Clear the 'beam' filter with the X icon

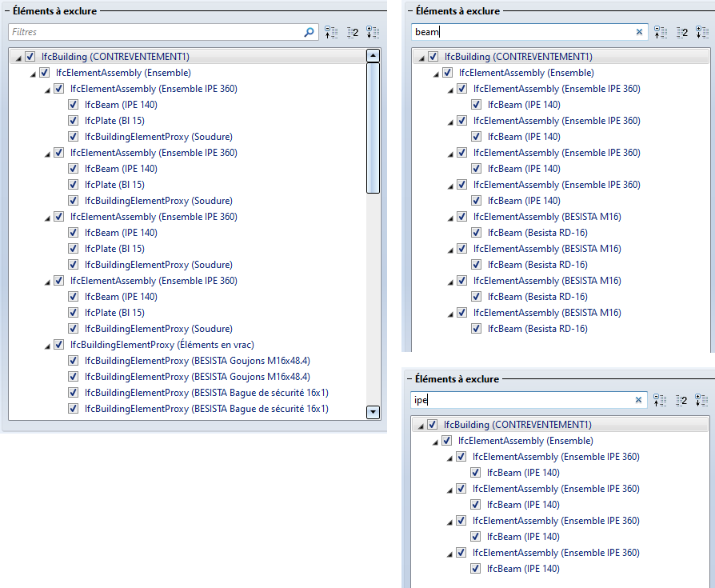(639, 32)
